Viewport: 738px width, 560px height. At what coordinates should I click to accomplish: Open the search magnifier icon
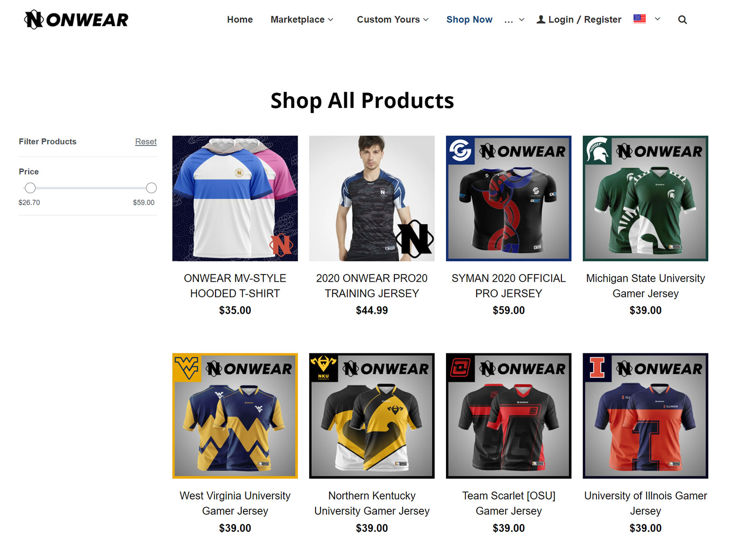(x=682, y=20)
